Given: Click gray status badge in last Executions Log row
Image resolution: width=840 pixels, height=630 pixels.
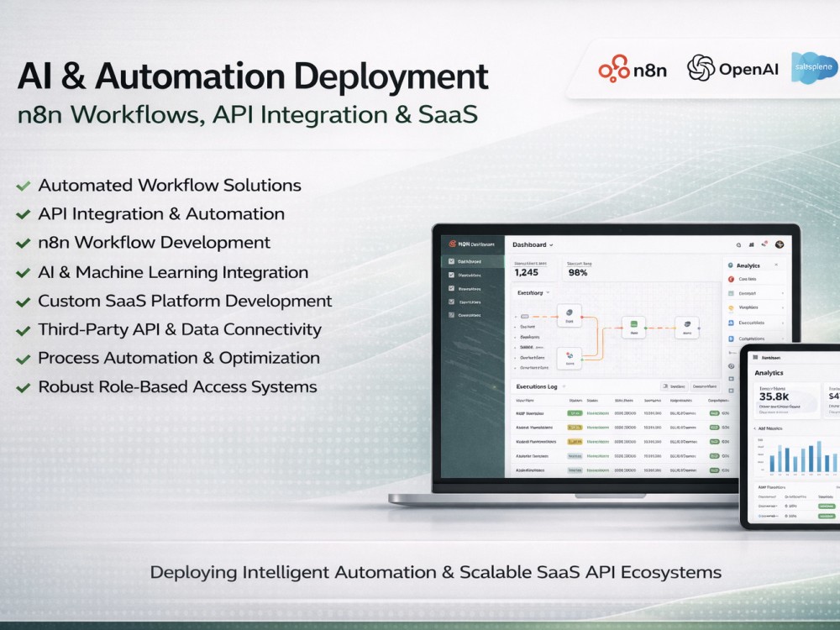Looking at the screenshot, I should click(x=575, y=470).
